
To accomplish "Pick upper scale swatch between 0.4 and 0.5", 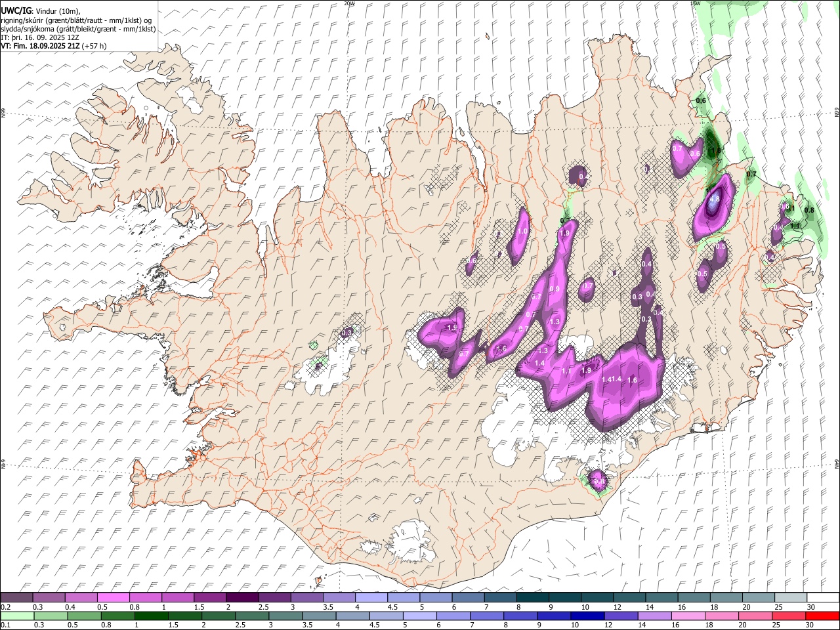I will [x=81, y=597].
